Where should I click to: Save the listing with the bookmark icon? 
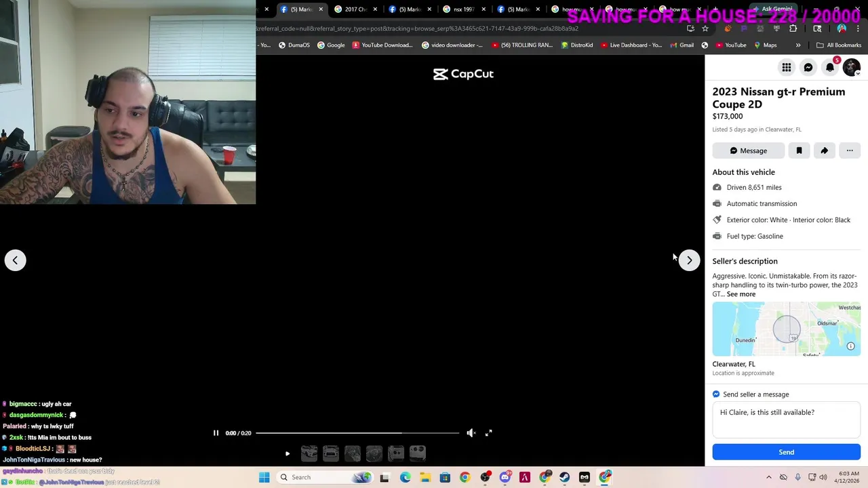pyautogui.click(x=799, y=150)
